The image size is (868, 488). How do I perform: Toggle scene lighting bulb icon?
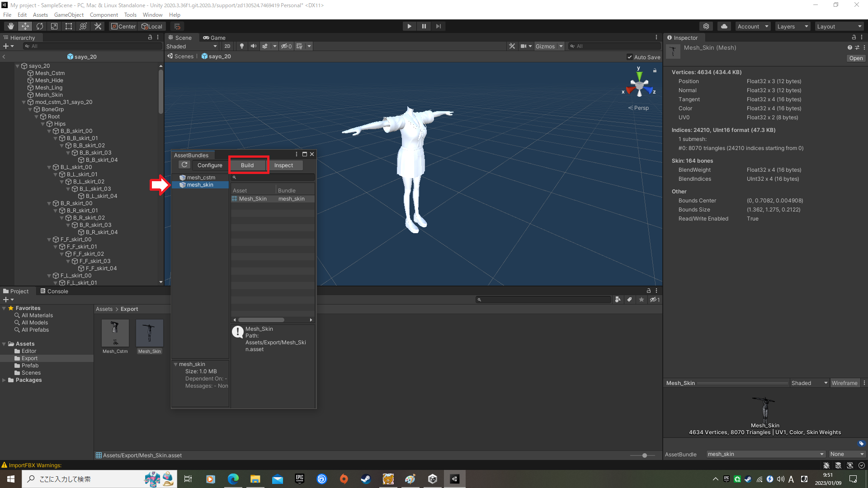242,46
